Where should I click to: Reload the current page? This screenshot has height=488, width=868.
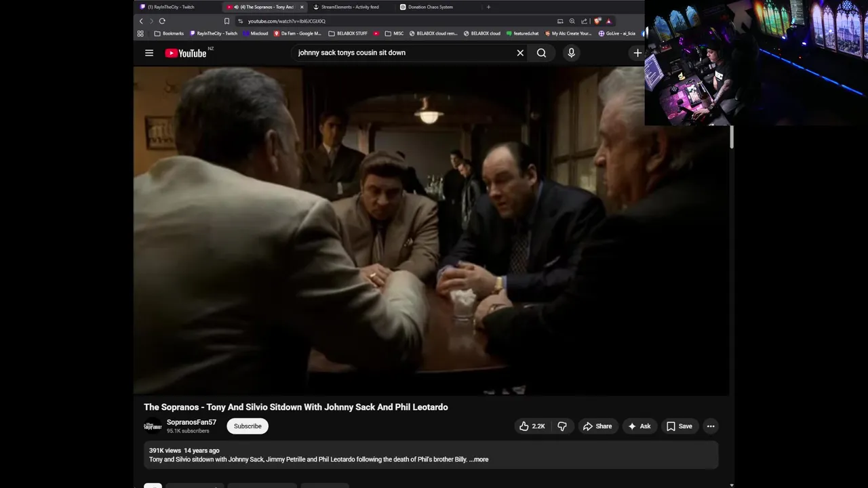click(162, 21)
